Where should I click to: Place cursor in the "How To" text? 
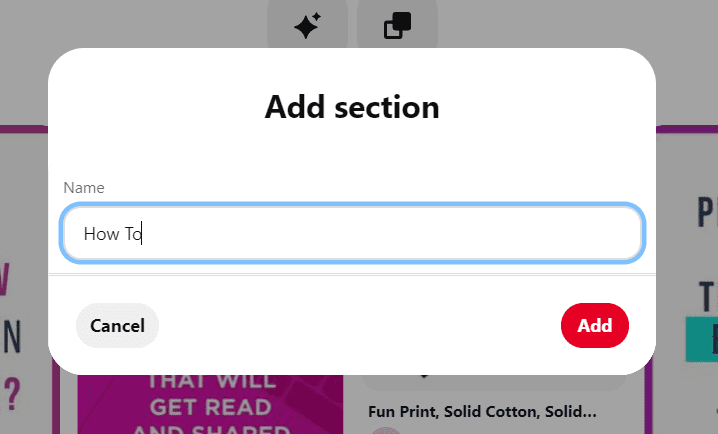tap(113, 234)
